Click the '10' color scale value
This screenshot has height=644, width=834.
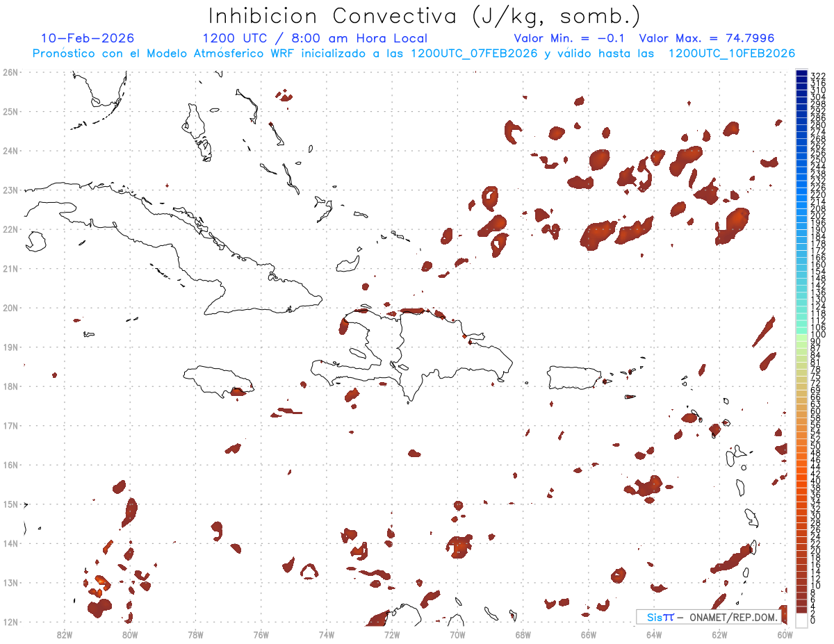[x=816, y=586]
